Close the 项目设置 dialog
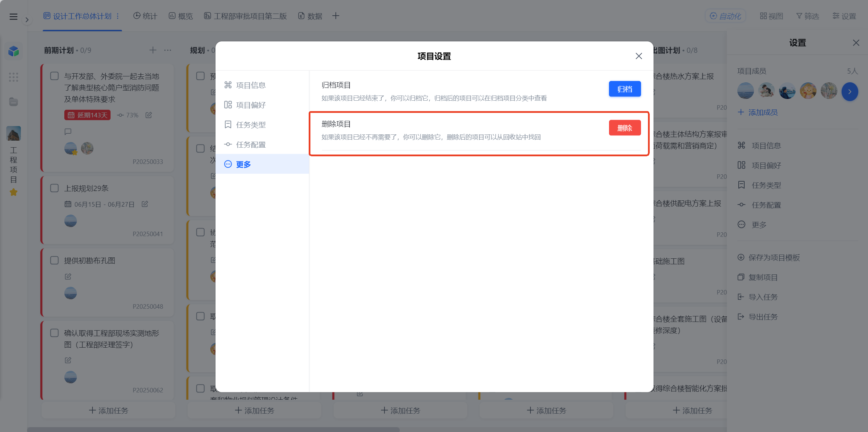The image size is (868, 432). tap(639, 56)
